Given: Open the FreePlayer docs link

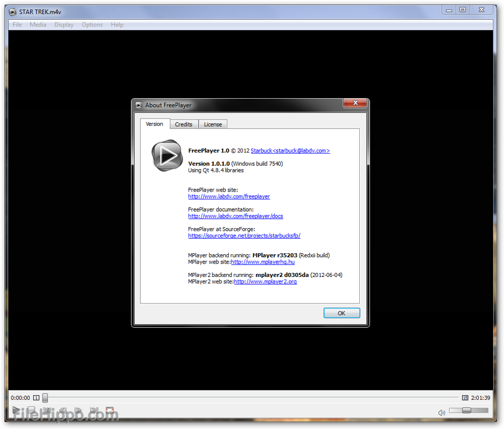Looking at the screenshot, I should coord(236,216).
